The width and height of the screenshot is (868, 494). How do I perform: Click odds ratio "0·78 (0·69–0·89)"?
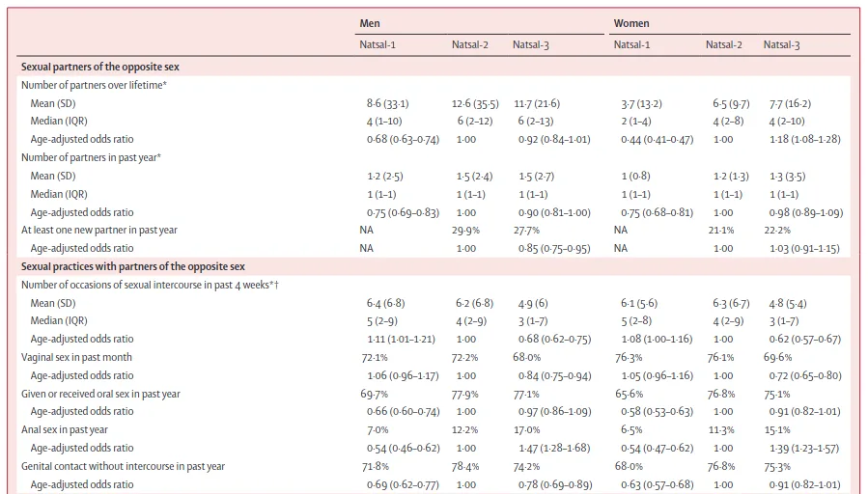(x=555, y=484)
